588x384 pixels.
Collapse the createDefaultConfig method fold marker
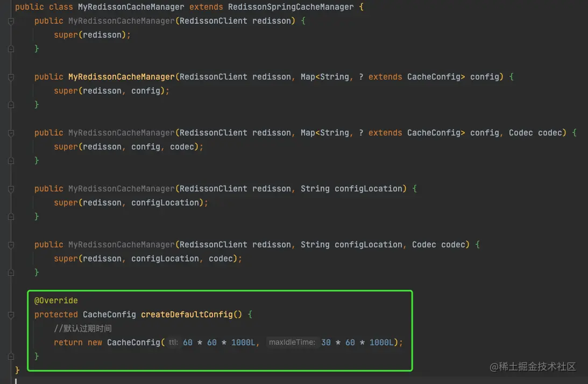11,315
